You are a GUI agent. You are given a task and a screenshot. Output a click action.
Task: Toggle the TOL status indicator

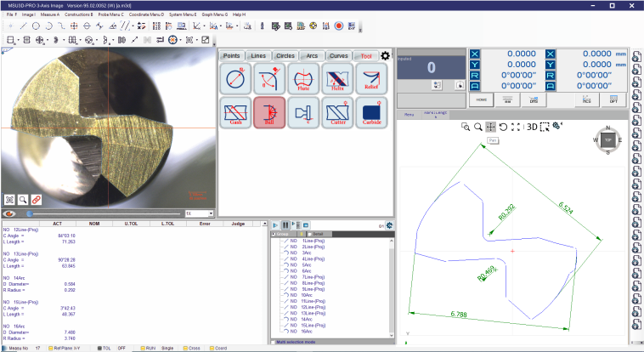(103, 348)
